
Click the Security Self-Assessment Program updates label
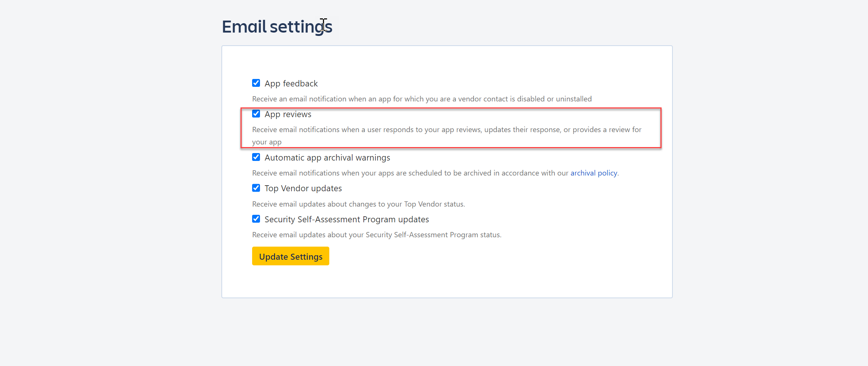(x=347, y=219)
